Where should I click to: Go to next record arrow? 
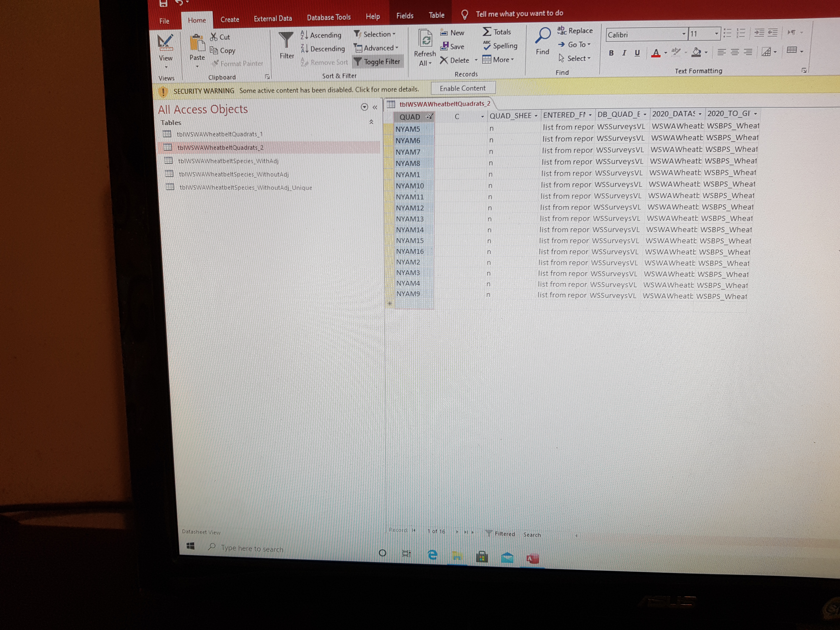(457, 532)
